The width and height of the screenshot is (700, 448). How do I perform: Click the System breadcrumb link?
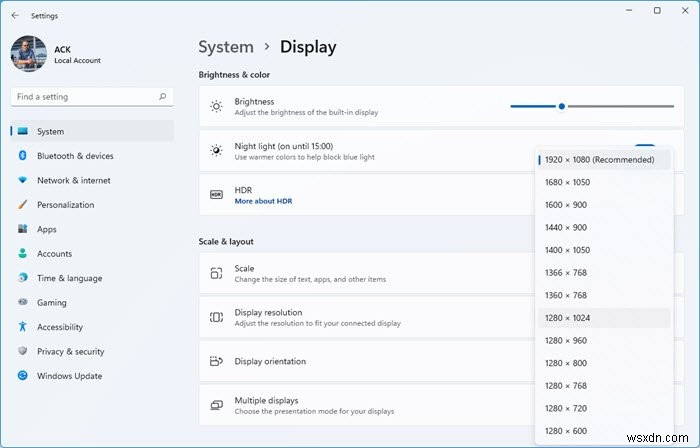[x=226, y=47]
